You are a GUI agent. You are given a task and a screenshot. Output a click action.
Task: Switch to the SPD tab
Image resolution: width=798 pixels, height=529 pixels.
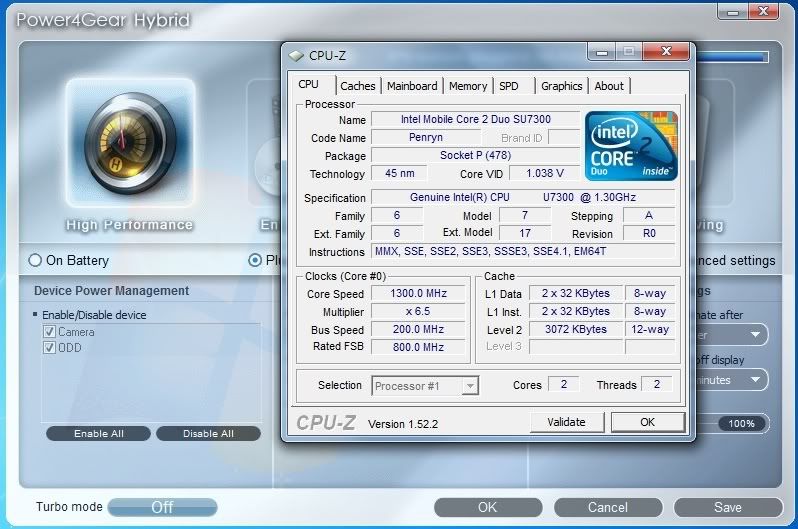coord(509,86)
